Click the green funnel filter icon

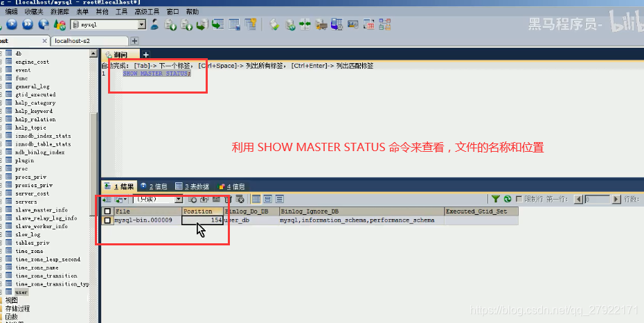pos(496,199)
